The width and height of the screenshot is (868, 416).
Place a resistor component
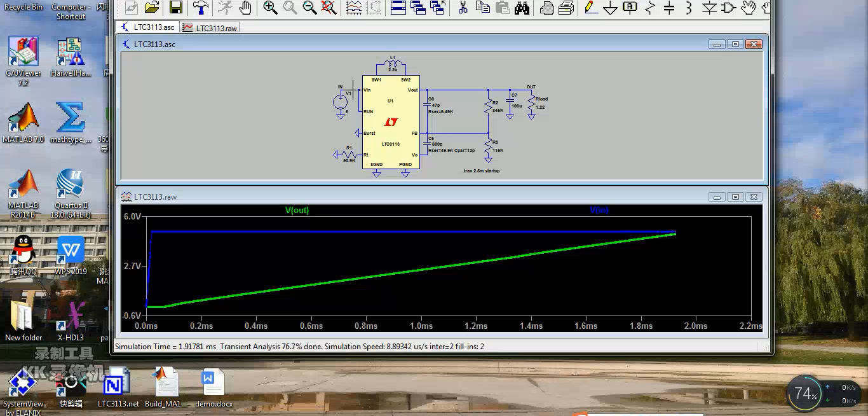tap(649, 8)
